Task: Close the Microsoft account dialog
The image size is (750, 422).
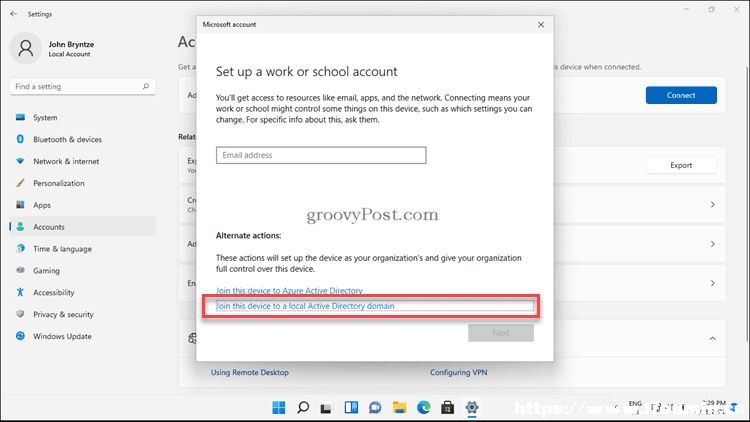Action: pyautogui.click(x=541, y=24)
